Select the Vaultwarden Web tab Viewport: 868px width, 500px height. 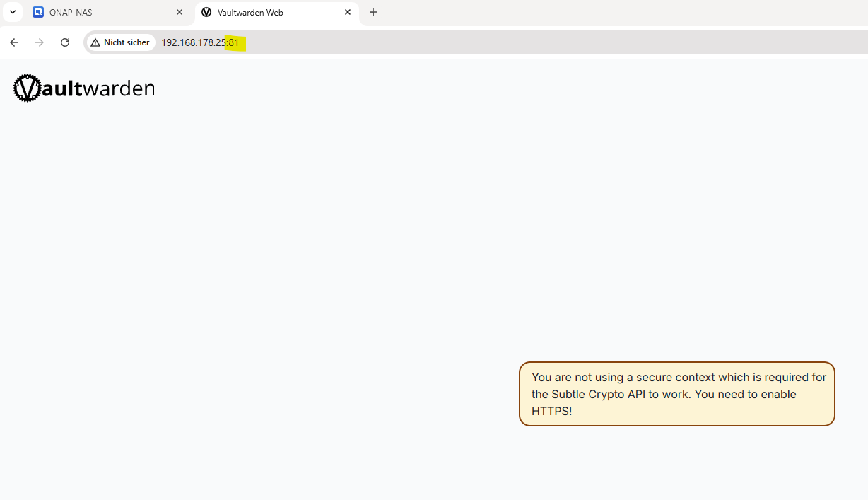276,12
